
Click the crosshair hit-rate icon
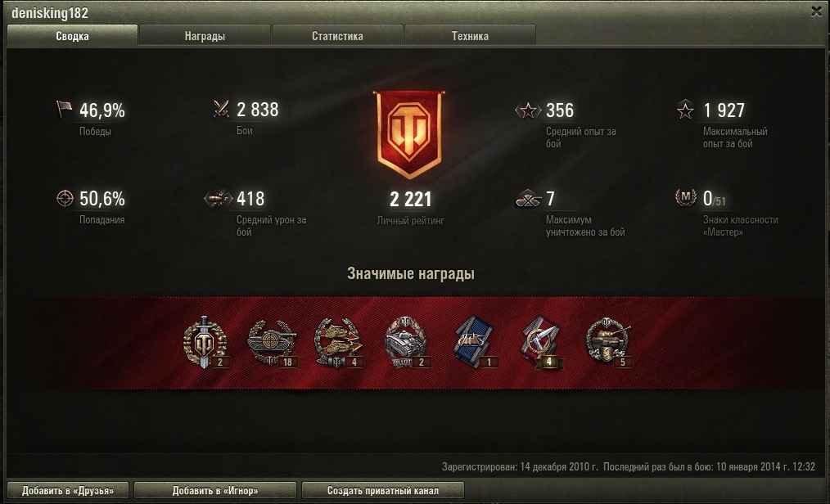pos(65,198)
